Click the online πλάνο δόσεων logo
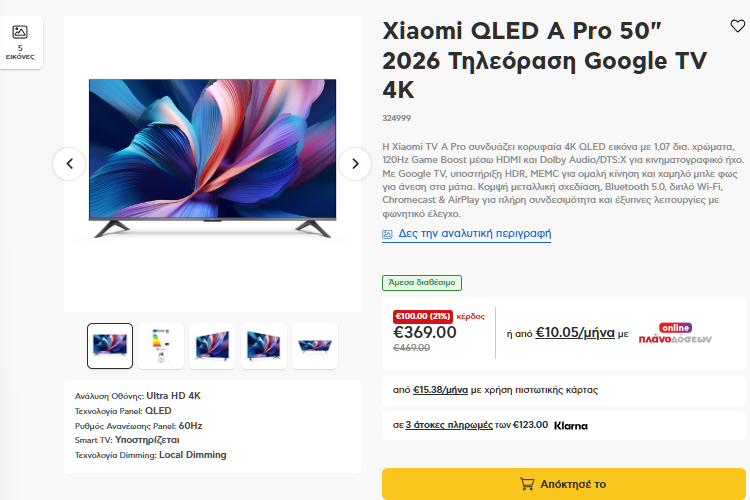Viewport: 750px width, 500px height. 675,333
